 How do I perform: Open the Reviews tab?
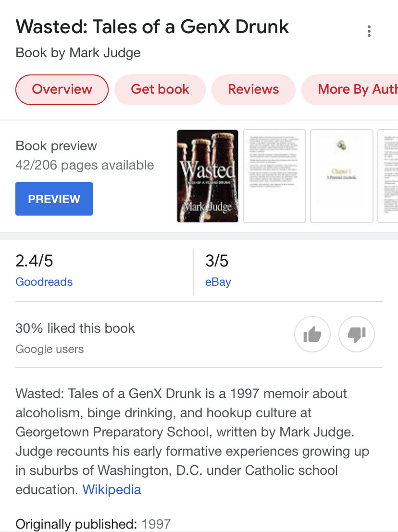(x=253, y=89)
